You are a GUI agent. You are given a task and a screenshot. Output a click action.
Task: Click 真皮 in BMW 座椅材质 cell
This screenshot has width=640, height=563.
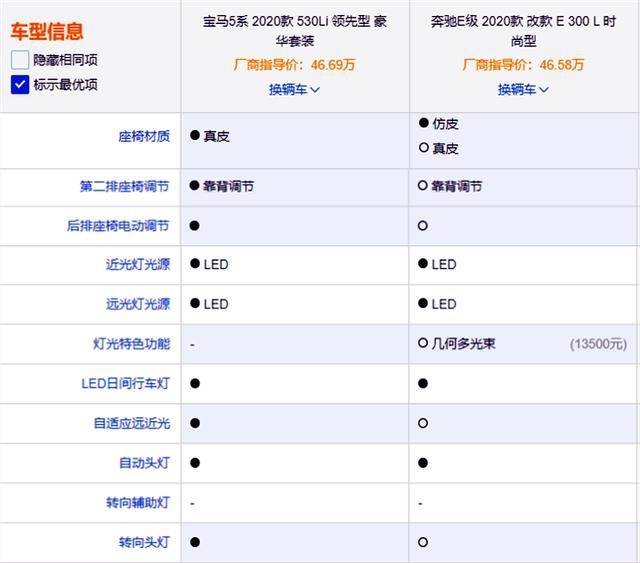point(216,136)
